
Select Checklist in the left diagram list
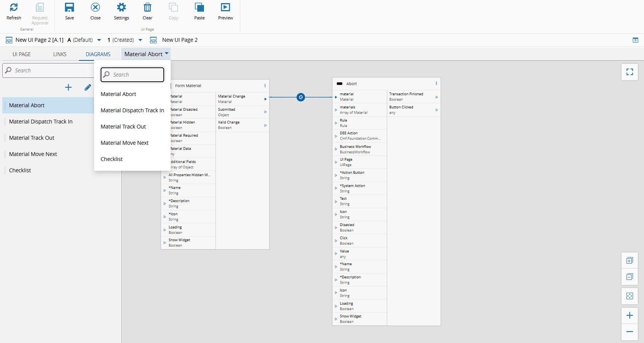pyautogui.click(x=20, y=170)
